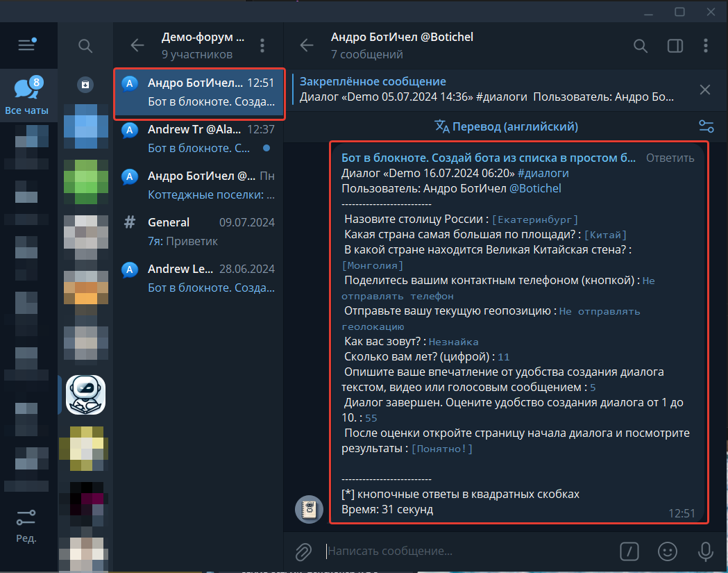
Task: Click the attach file paperclip icon
Action: 303,551
